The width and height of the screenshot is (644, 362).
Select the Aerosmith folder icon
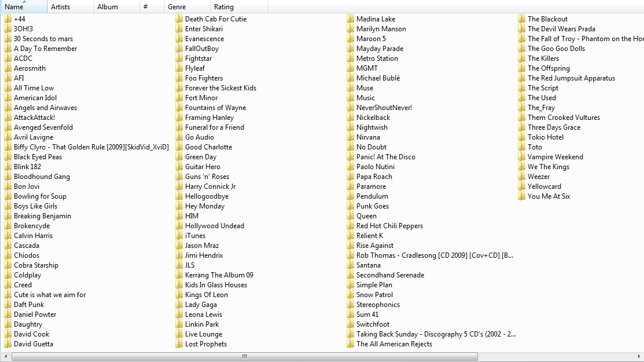(x=8, y=68)
